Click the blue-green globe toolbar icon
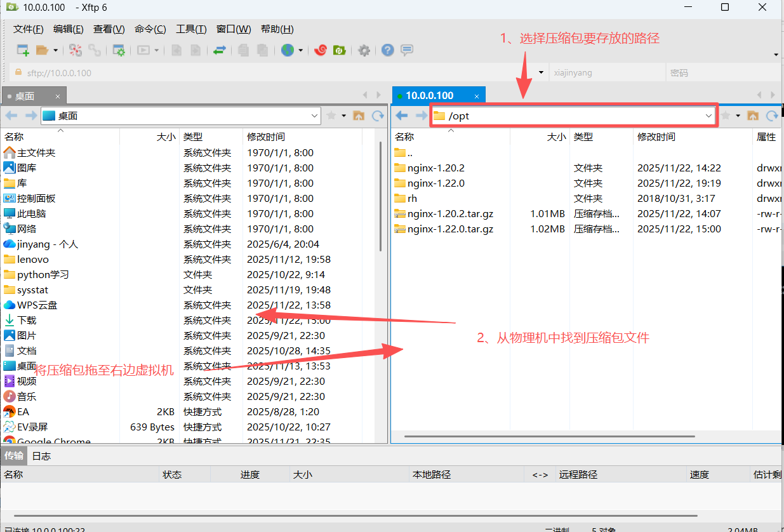Viewport: 784px width, 532px height. [288, 50]
